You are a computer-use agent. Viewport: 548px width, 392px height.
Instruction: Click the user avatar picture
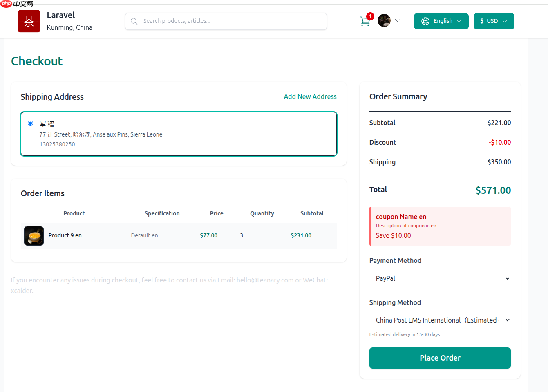point(384,20)
